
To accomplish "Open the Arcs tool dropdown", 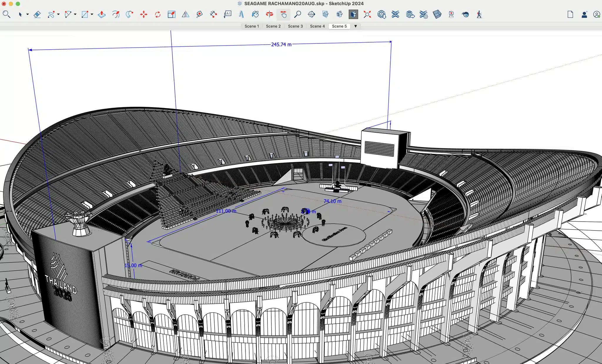I will (x=75, y=15).
